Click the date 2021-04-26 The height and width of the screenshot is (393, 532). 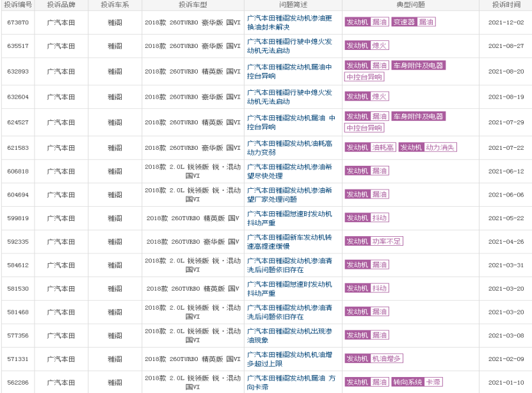point(506,242)
